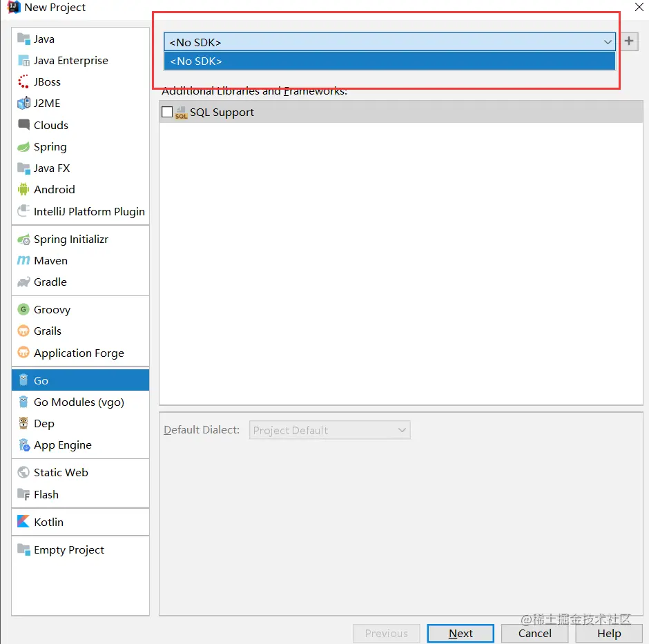Viewport: 649px width, 644px height.
Task: Select the Java Enterprise icon
Action: pos(23,61)
